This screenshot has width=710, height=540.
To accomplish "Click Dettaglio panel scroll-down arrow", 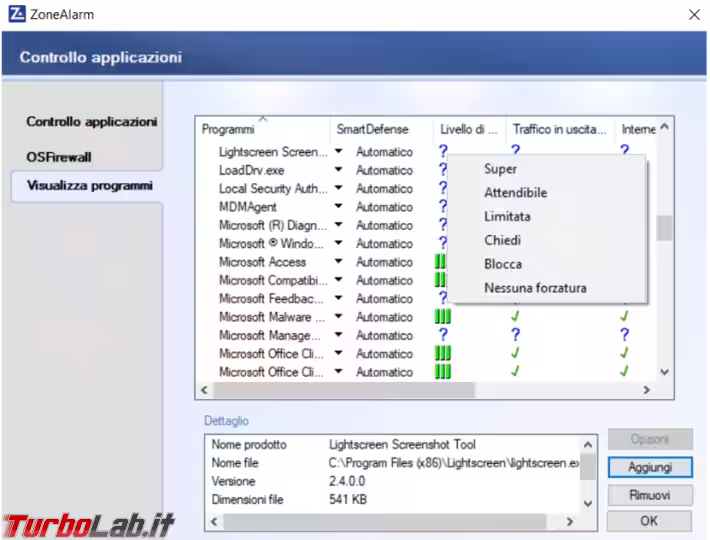I will point(587,503).
